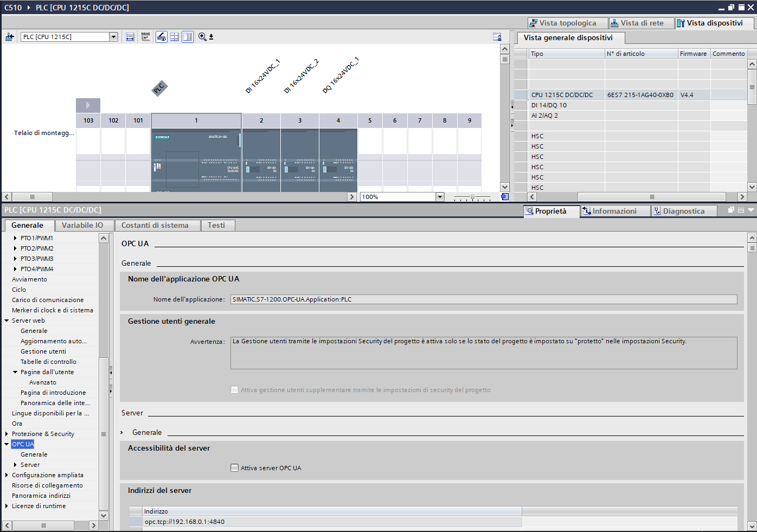
Task: Open Risorse di collegamento tree item
Action: [47, 485]
